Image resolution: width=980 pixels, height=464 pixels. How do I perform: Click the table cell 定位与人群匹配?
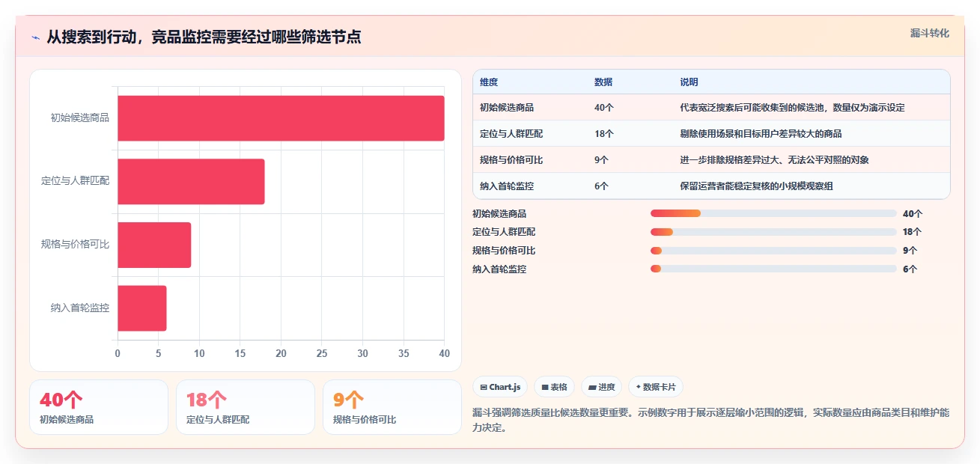coord(511,134)
